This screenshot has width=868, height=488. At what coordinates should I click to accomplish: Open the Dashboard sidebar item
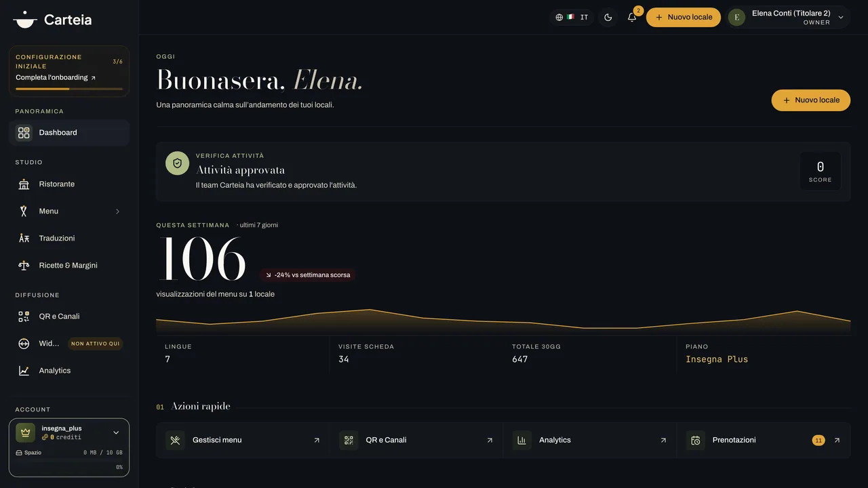[69, 133]
